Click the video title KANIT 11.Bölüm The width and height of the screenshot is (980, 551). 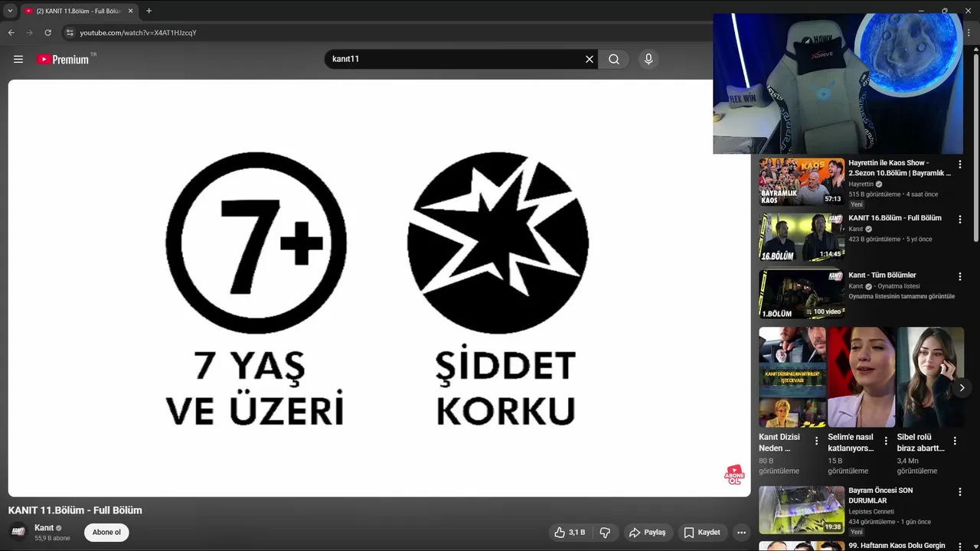pyautogui.click(x=75, y=510)
